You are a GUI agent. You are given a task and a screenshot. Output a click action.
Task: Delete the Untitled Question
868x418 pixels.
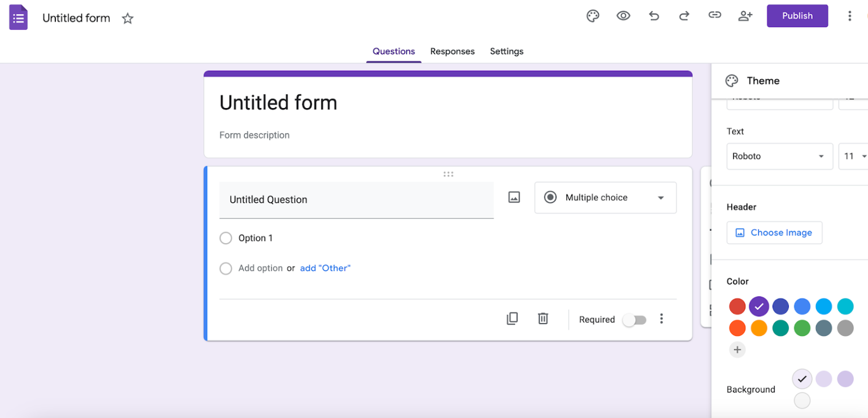543,318
